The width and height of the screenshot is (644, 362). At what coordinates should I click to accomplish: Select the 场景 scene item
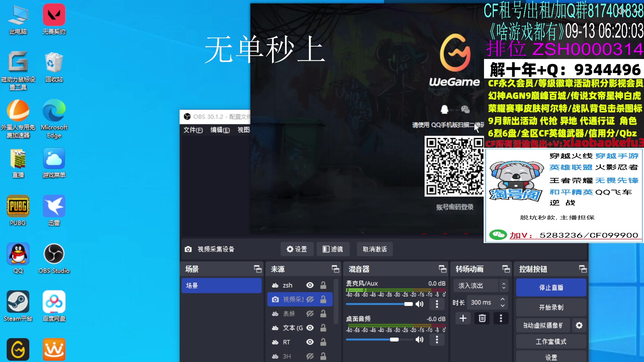221,286
